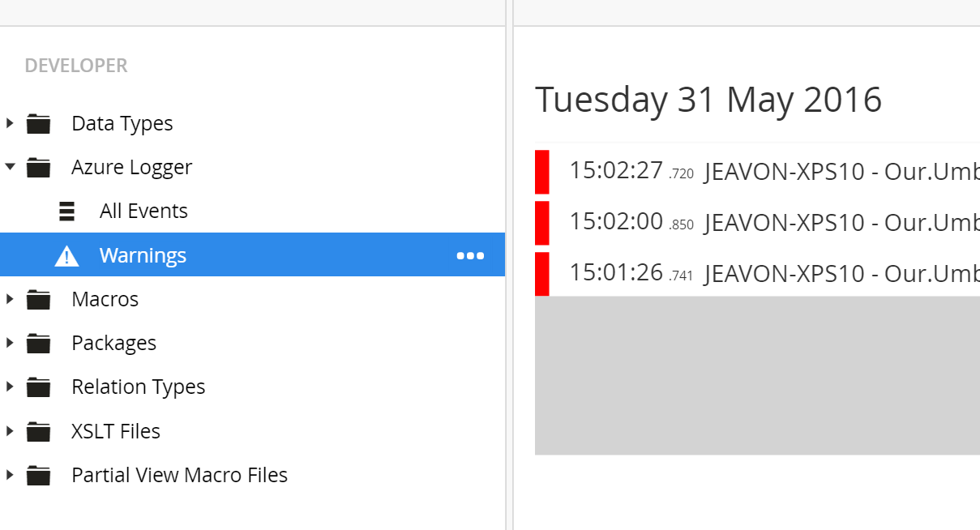Select the All Events tree item label
This screenshot has width=980, height=530.
tap(143, 212)
